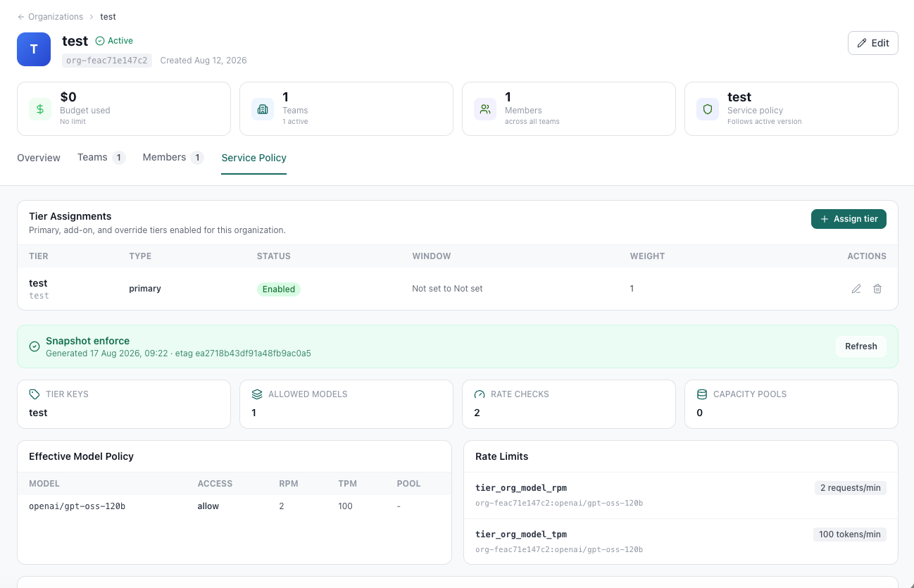Click the Capacity Pools database icon
Viewport: 914px width, 588px height.
click(x=702, y=394)
